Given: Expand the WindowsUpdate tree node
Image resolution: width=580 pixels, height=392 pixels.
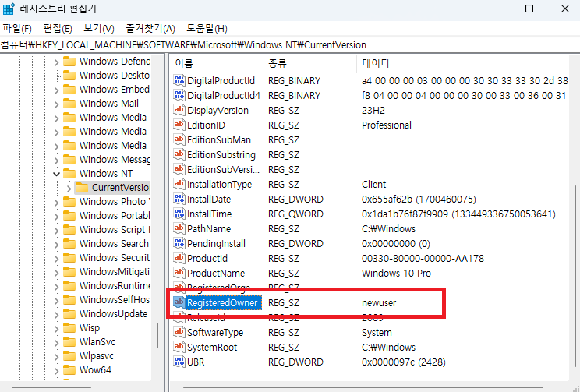Looking at the screenshot, I should (56, 315).
